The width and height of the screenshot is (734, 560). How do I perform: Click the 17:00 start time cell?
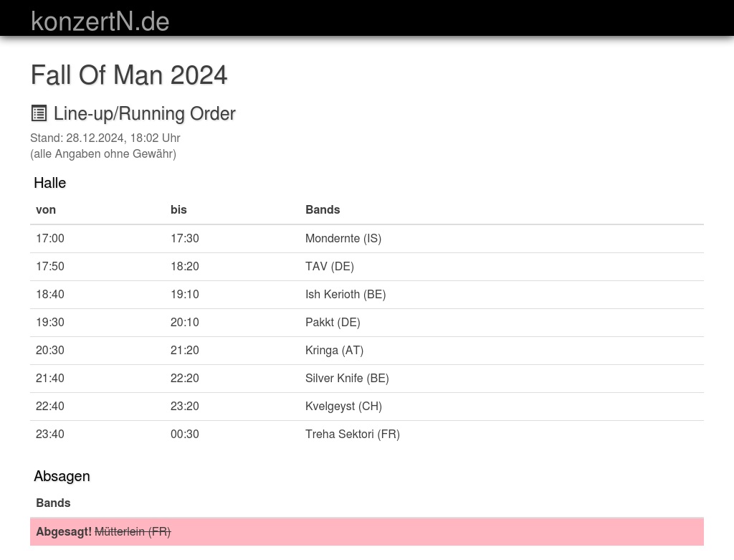pos(50,238)
